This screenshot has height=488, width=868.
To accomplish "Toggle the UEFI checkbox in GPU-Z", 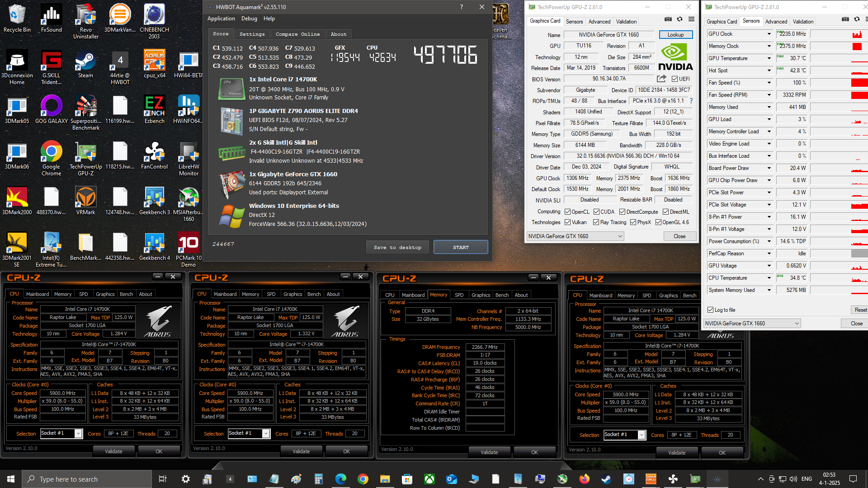I will [x=675, y=79].
